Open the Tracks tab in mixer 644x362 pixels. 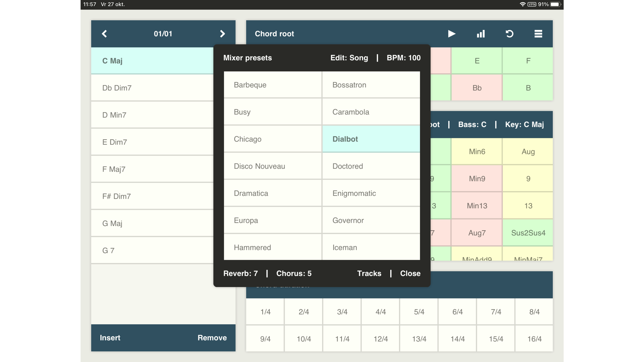[369, 273]
